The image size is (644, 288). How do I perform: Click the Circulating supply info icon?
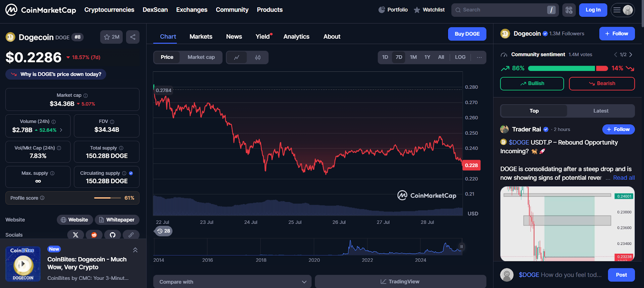point(124,173)
